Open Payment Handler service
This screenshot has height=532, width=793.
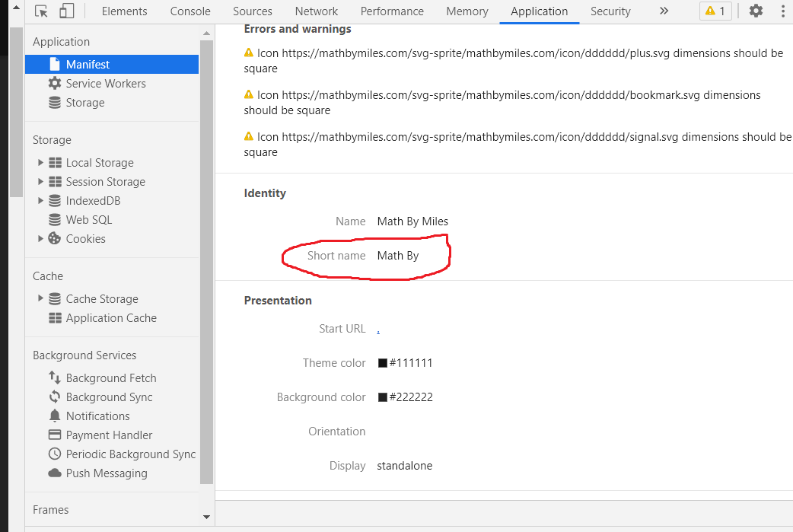coord(109,435)
